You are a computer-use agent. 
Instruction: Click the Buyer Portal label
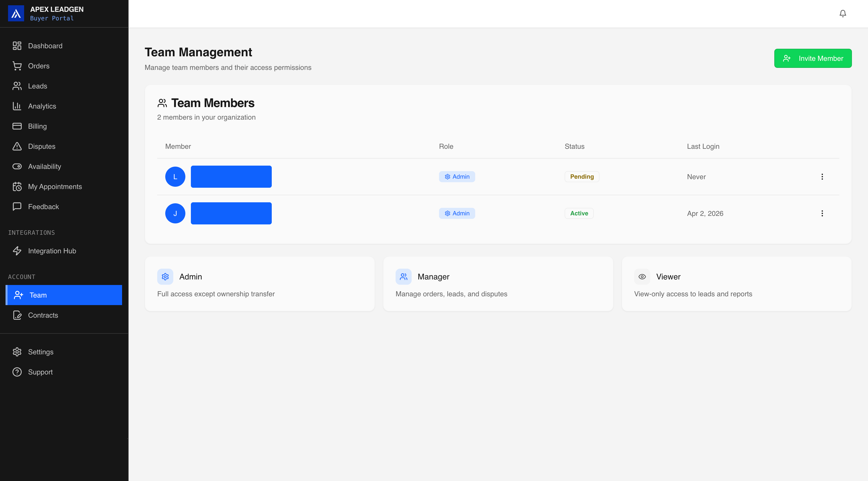(52, 18)
